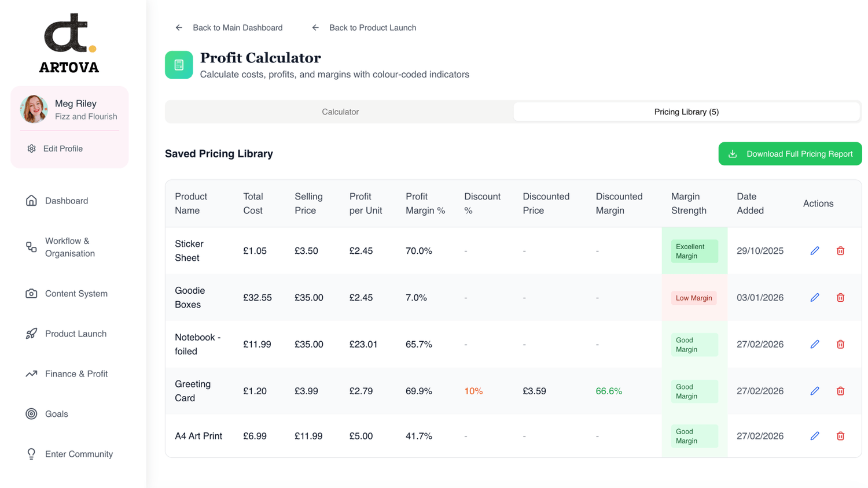This screenshot has height=488, width=868.
Task: Click the green Profit Calculator icon
Action: [x=179, y=65]
